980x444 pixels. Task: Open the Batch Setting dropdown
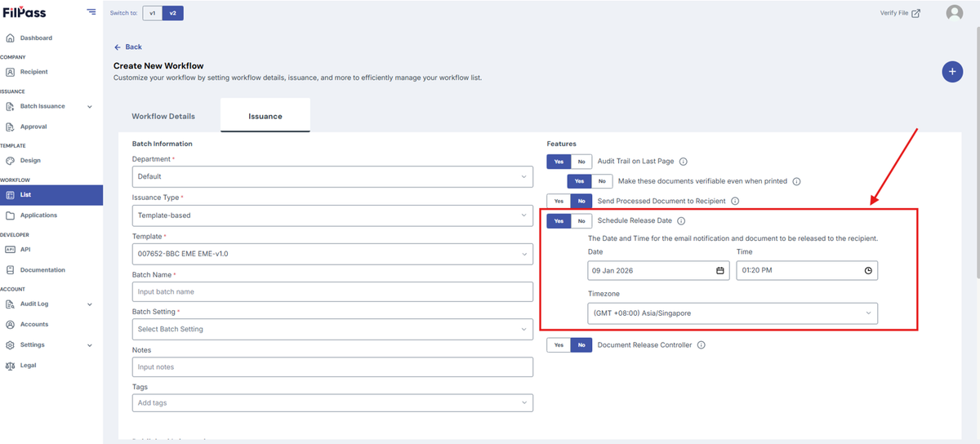pyautogui.click(x=332, y=329)
